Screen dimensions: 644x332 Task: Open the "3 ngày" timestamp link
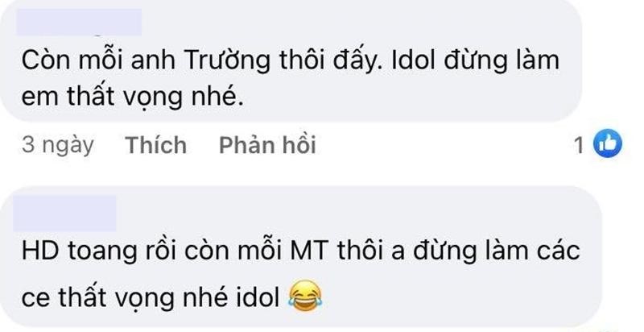click(x=57, y=146)
